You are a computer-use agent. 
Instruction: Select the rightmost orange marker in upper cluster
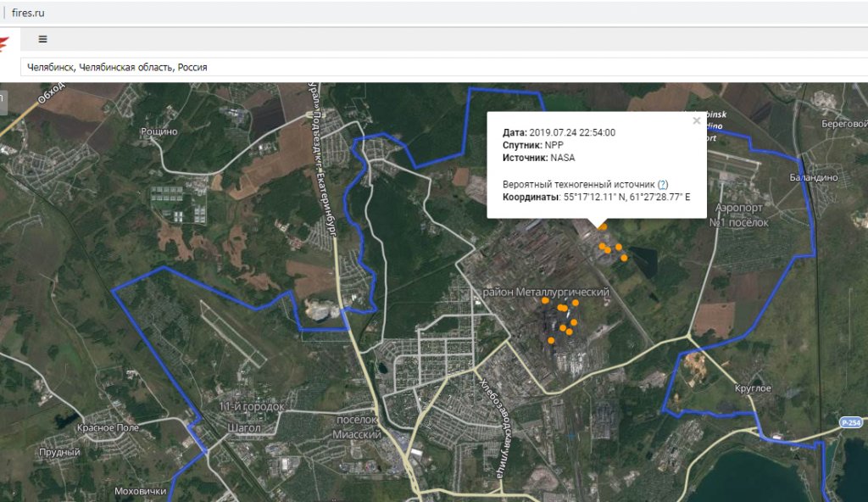pos(624,258)
